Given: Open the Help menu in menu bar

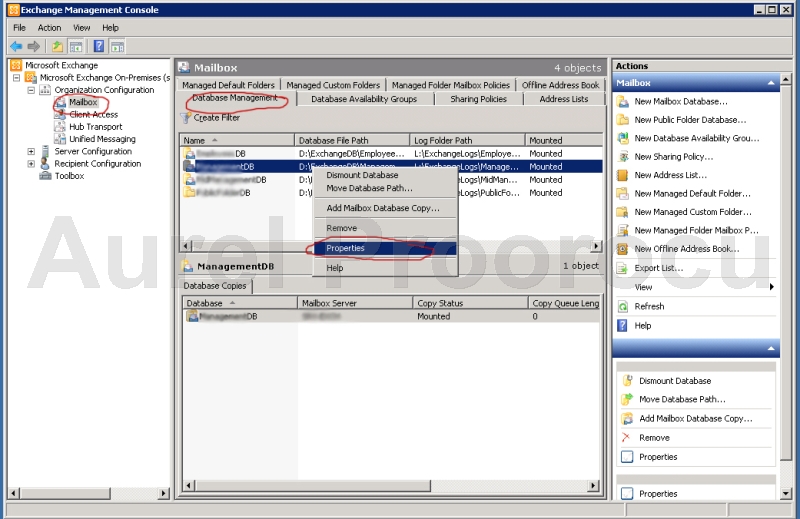Looking at the screenshot, I should (110, 28).
